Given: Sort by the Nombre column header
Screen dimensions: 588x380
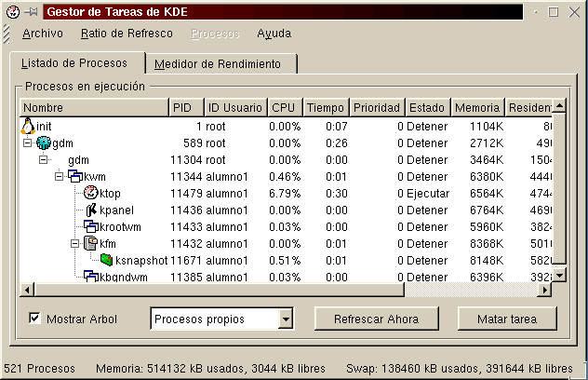Looking at the screenshot, I should 95,108.
